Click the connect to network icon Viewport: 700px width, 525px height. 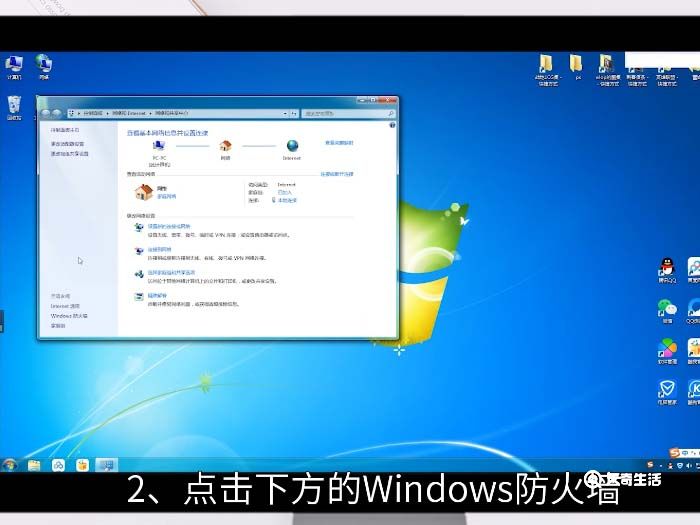pyautogui.click(x=139, y=251)
